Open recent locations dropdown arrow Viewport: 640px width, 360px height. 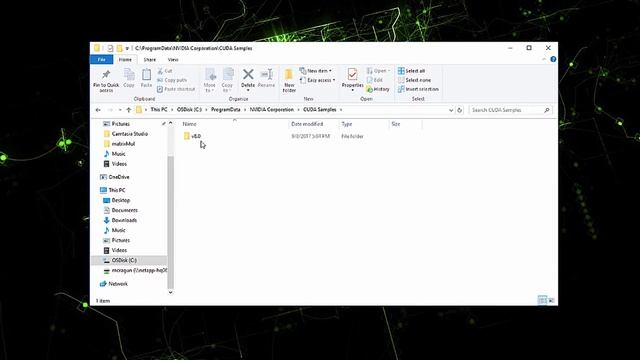coord(120,110)
